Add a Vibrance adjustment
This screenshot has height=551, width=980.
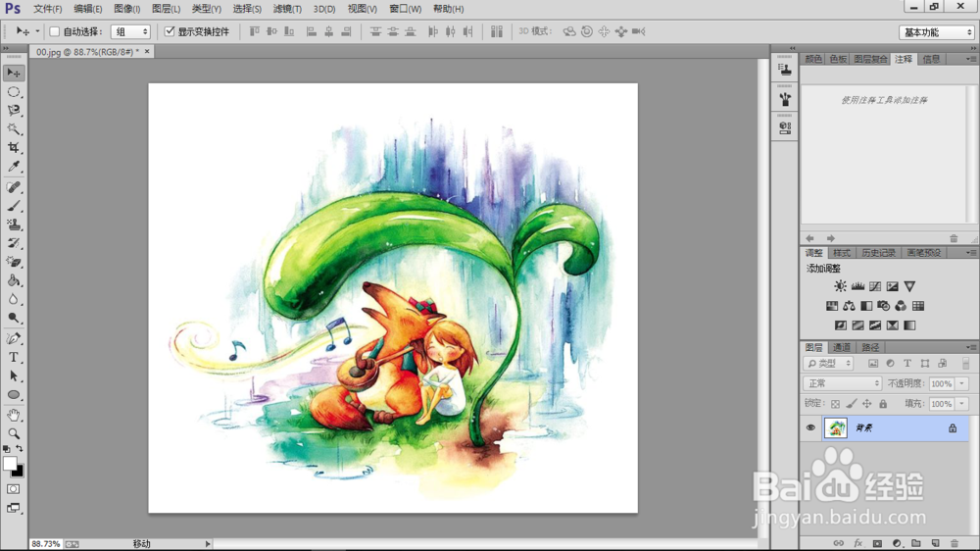(x=909, y=286)
